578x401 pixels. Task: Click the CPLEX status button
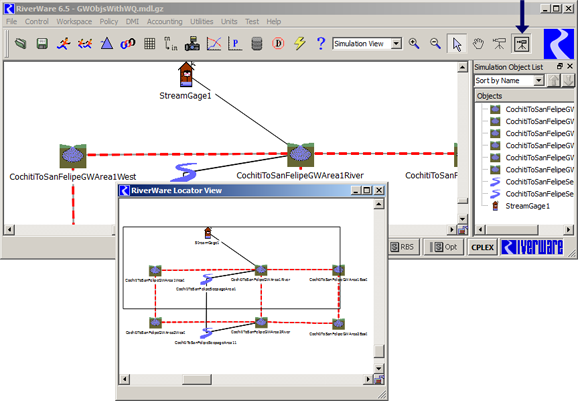coord(482,247)
